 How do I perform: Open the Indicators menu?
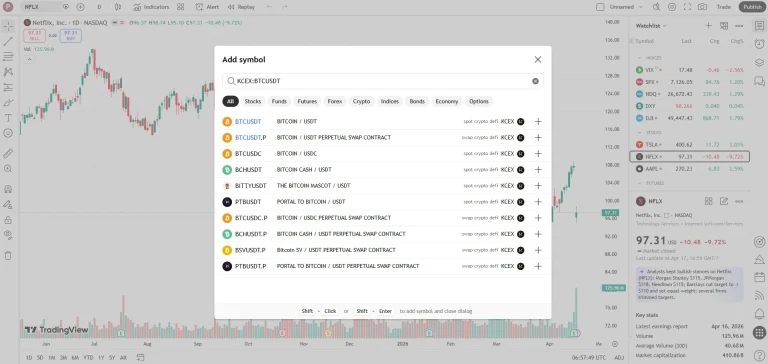point(151,7)
